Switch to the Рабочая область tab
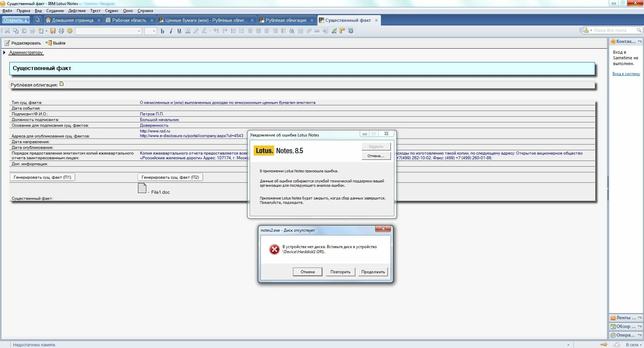This screenshot has width=644, height=348. [129, 20]
